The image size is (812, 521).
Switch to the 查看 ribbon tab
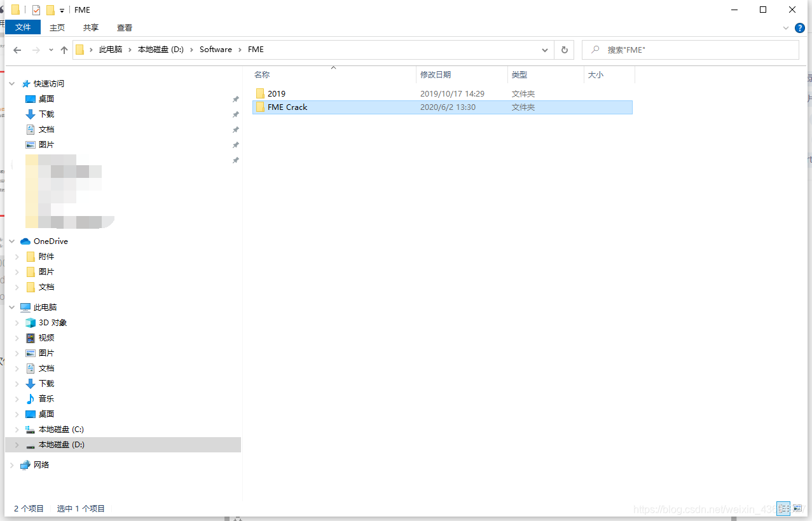pyautogui.click(x=125, y=27)
